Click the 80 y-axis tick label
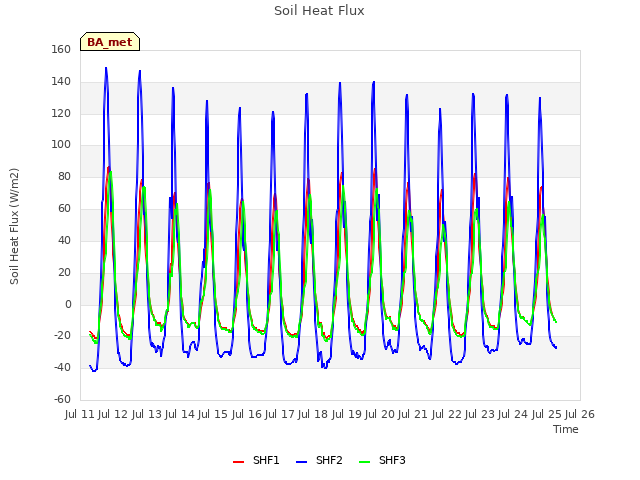This screenshot has height=480, width=640. click(x=64, y=176)
